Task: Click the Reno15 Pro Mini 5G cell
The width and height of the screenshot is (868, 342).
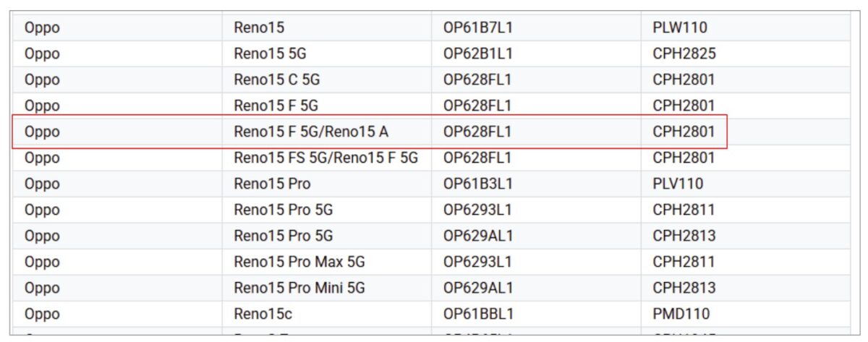Action: tap(299, 288)
